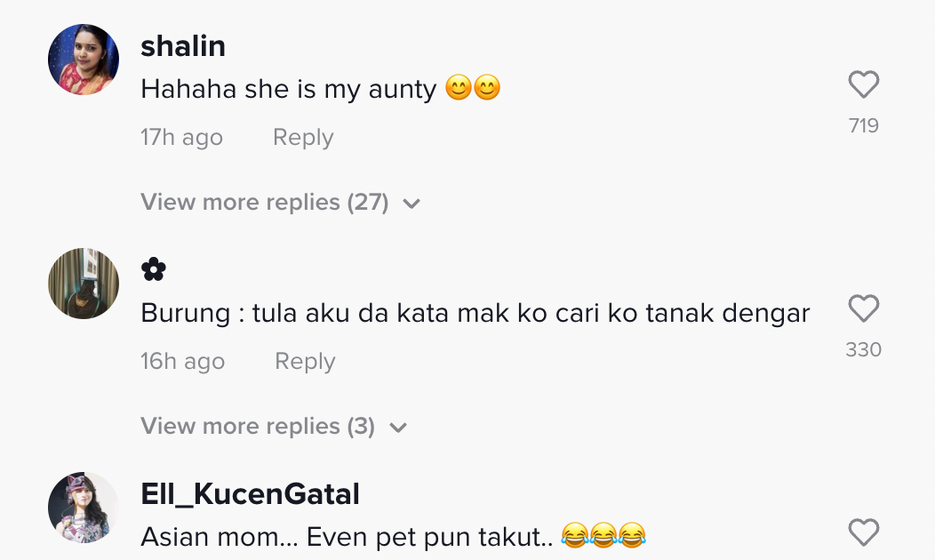Open Ell_KucenGatal's profile avatar

84,508
